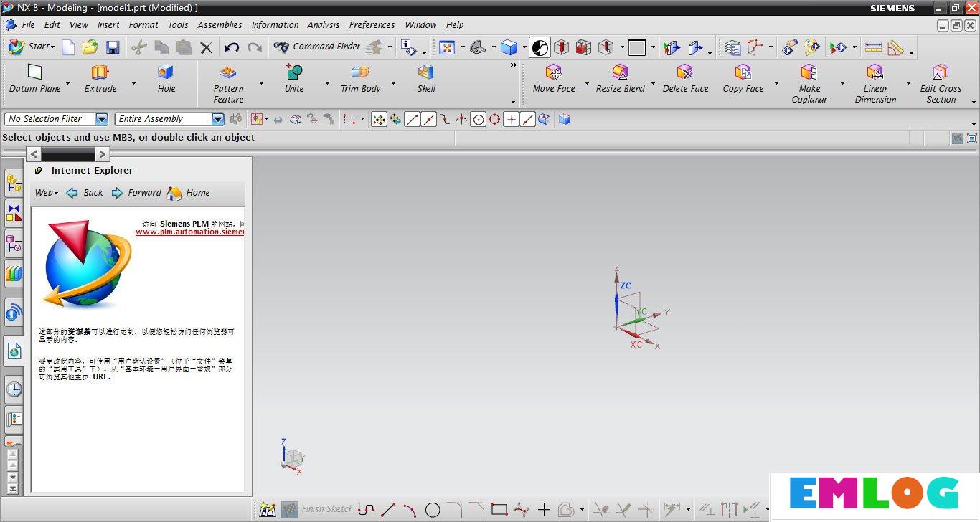The image size is (980, 522).
Task: Open the www.plm.automation.siemens link
Action: [190, 232]
